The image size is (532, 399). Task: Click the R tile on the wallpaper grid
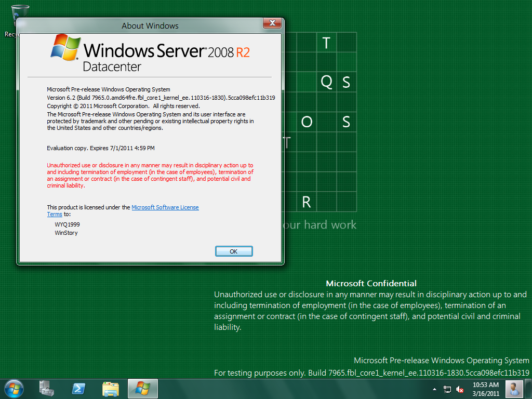point(307,202)
